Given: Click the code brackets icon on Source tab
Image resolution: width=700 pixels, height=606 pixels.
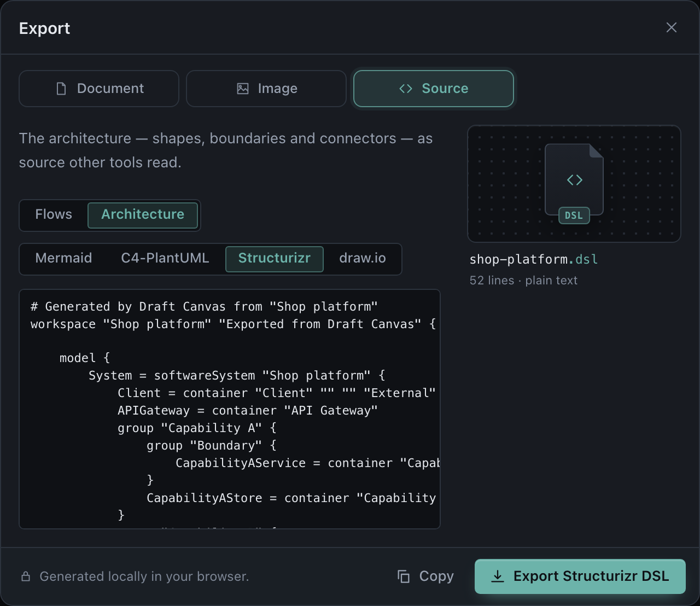Looking at the screenshot, I should click(x=406, y=89).
